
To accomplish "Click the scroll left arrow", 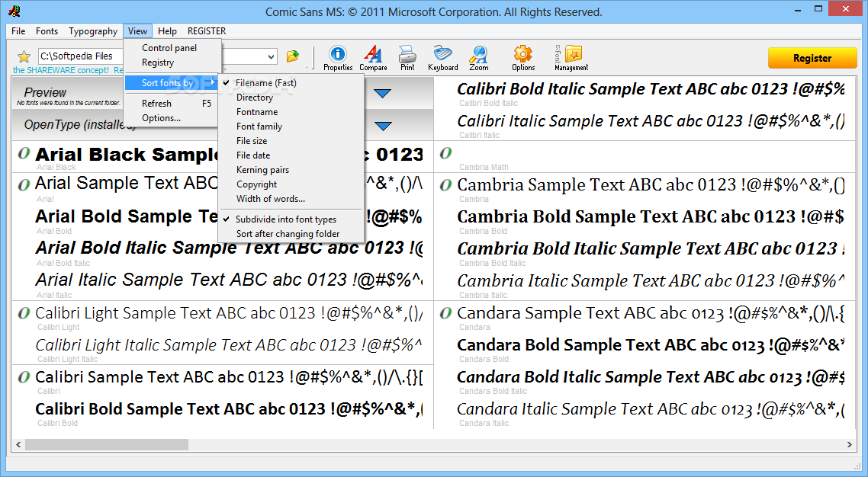I will pyautogui.click(x=18, y=444).
